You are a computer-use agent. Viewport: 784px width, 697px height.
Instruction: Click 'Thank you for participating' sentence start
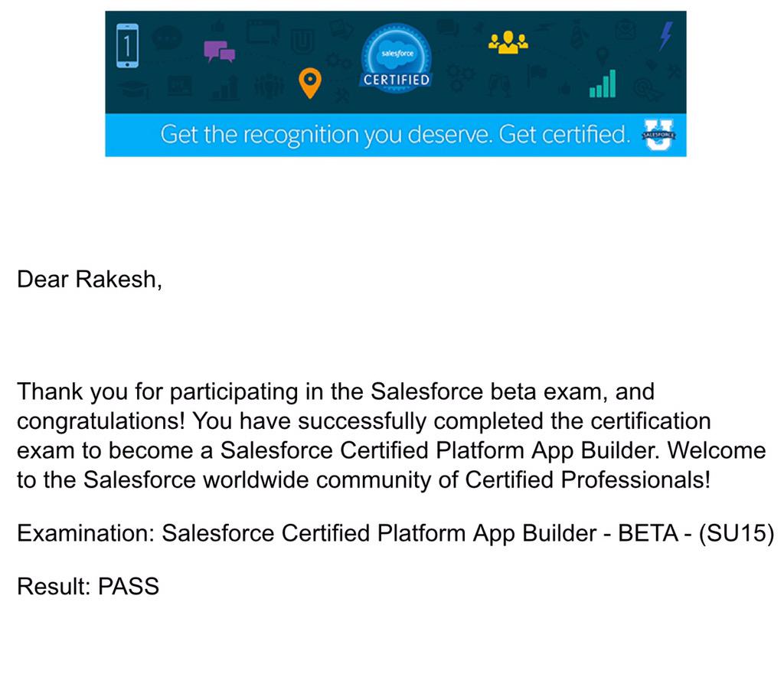pyautogui.click(x=158, y=391)
